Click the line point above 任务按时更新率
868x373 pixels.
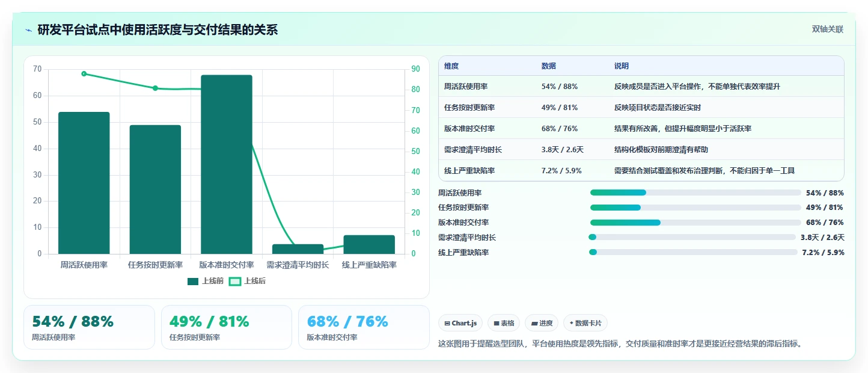[x=155, y=88]
